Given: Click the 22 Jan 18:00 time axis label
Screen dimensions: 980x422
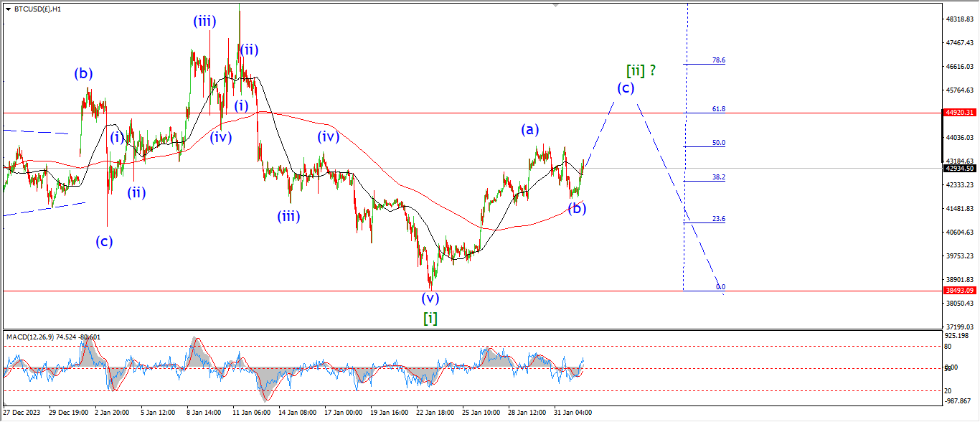Looking at the screenshot, I should click(435, 413).
